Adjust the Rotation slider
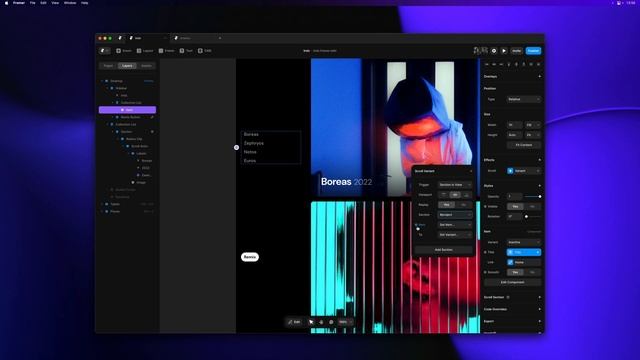 point(533,216)
